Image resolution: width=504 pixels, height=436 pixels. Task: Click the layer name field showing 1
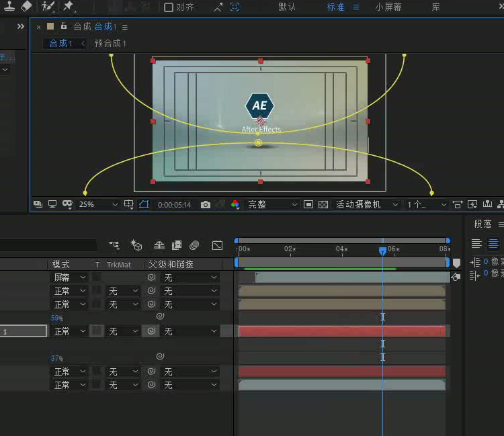[23, 331]
